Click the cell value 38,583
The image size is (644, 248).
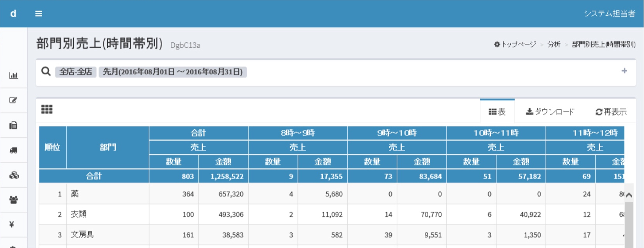click(x=233, y=235)
